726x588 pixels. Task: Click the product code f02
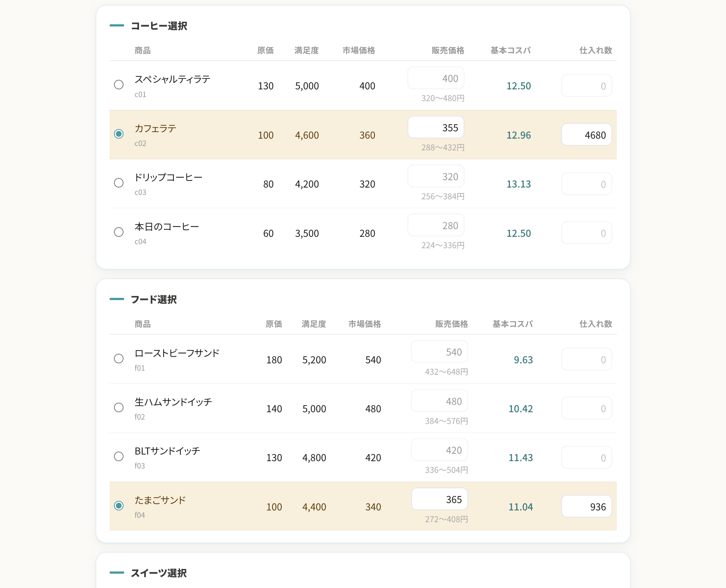click(x=140, y=417)
